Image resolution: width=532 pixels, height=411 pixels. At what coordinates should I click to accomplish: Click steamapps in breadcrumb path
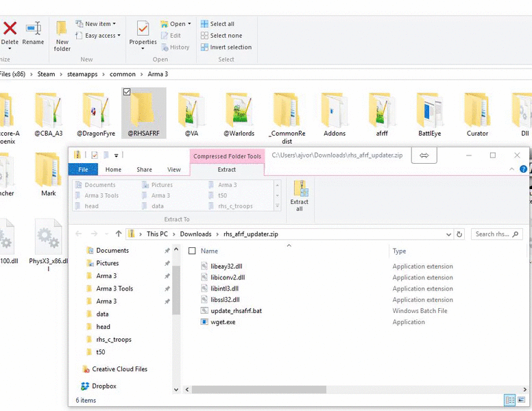(x=82, y=74)
